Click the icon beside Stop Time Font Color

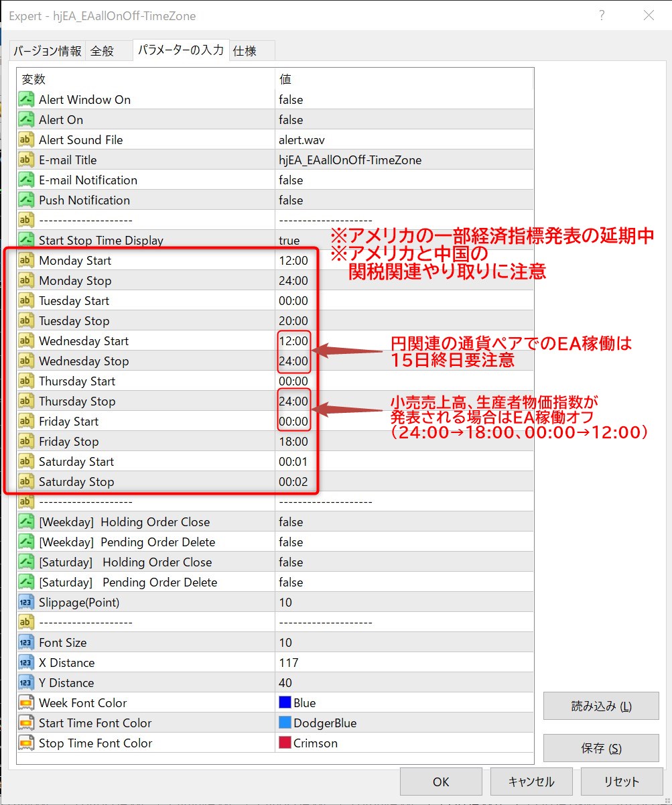(x=26, y=743)
